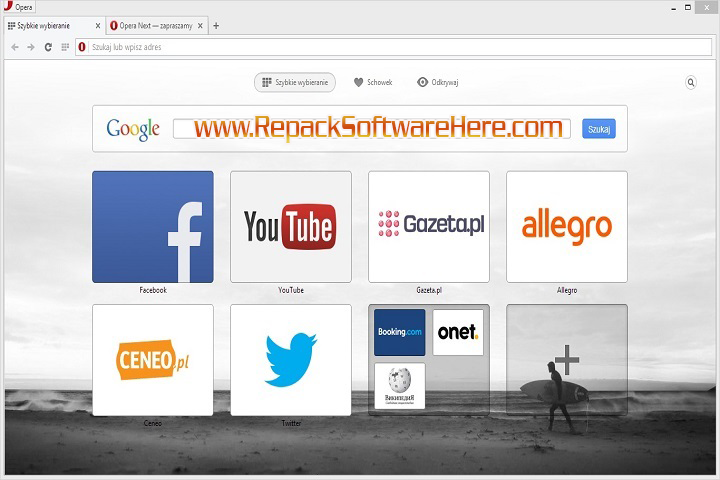
Task: Minimize the Opera window
Action: coord(673,8)
